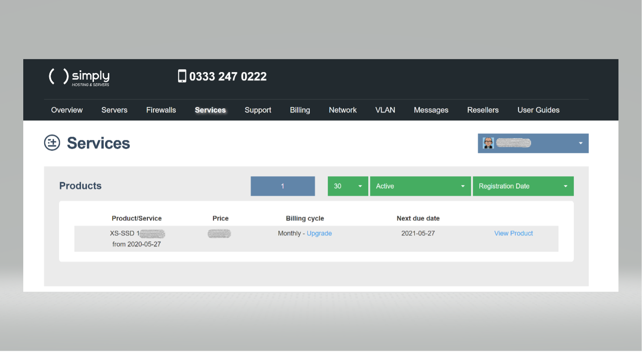Open the Billing section

coord(300,110)
